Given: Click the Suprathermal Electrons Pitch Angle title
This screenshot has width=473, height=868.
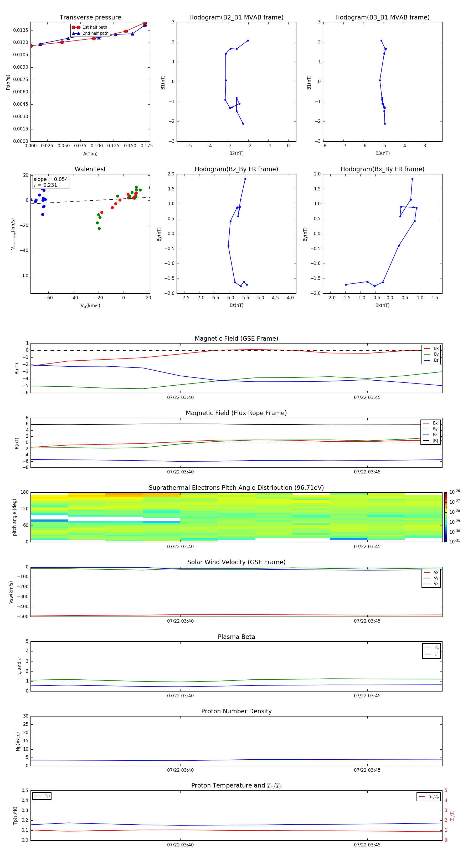Looking at the screenshot, I should click(236, 488).
